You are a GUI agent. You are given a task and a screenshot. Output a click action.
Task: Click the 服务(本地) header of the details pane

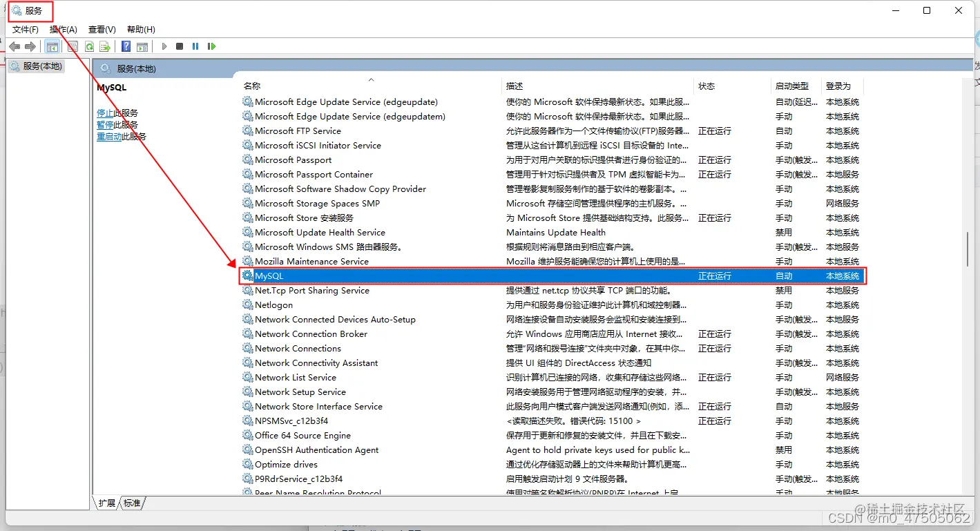pyautogui.click(x=136, y=69)
